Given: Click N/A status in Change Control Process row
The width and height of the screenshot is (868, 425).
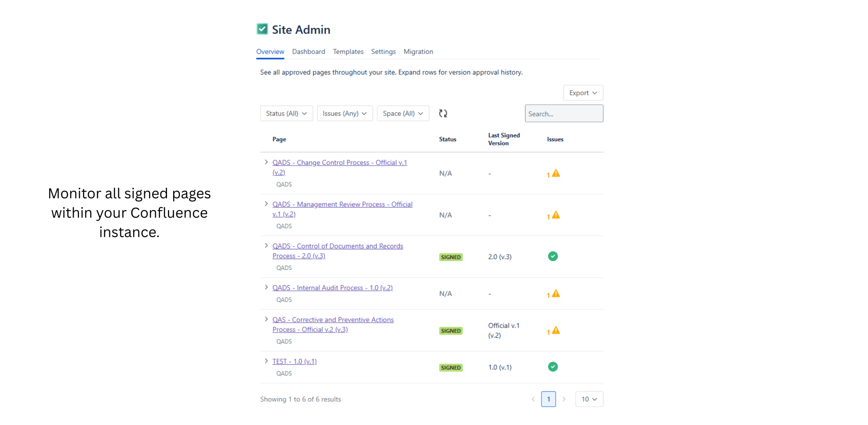Looking at the screenshot, I should tap(445, 173).
